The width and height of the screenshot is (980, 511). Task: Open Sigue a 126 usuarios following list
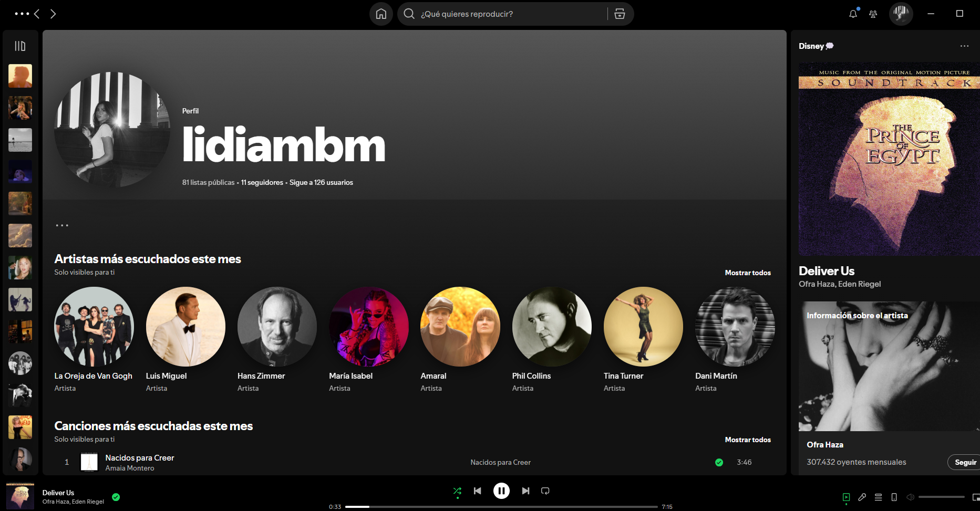(321, 182)
